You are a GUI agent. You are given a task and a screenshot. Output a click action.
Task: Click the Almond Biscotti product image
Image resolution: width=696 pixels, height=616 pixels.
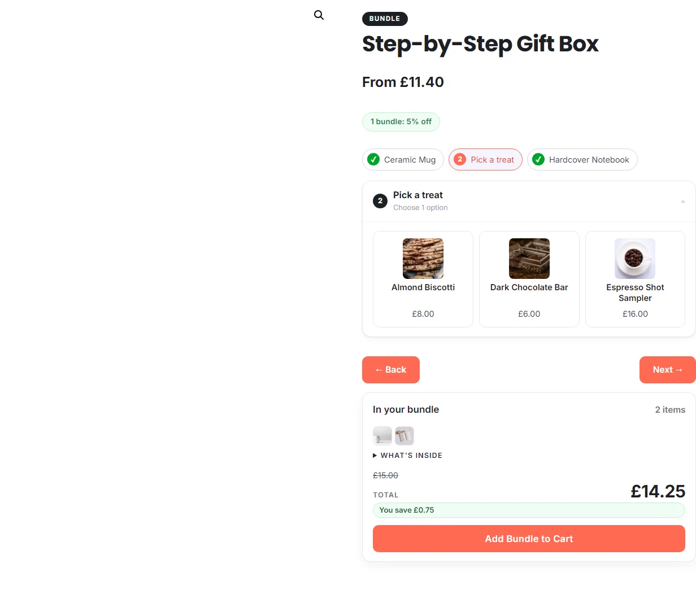423,259
